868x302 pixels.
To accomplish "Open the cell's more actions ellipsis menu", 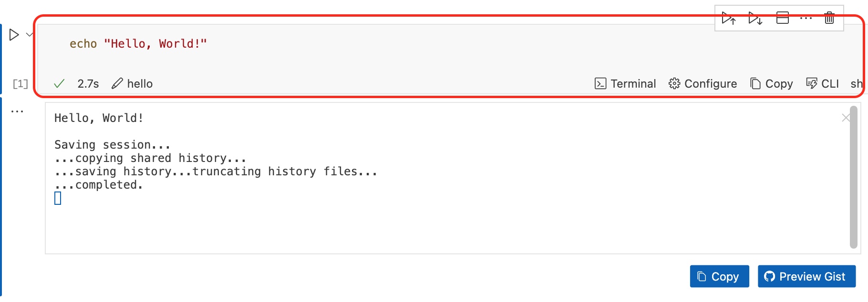I will (806, 18).
